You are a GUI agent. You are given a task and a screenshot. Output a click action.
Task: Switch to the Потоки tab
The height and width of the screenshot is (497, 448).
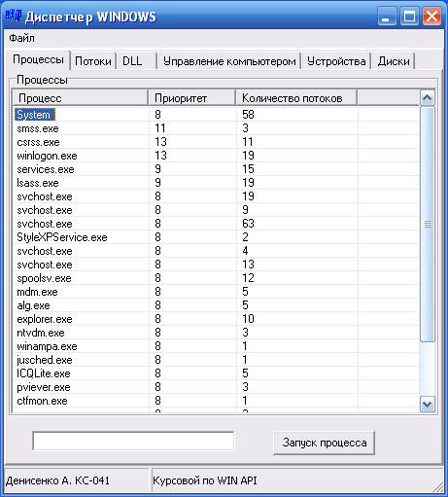[93, 61]
